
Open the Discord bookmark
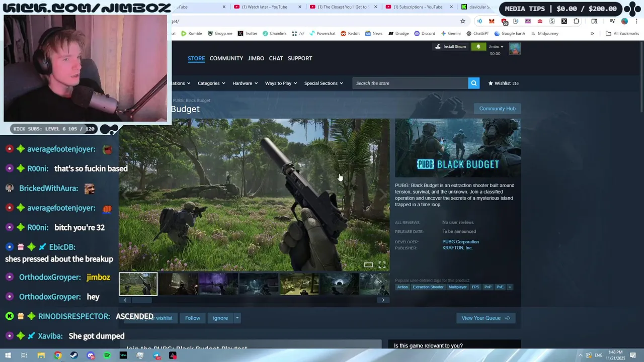pos(425,34)
